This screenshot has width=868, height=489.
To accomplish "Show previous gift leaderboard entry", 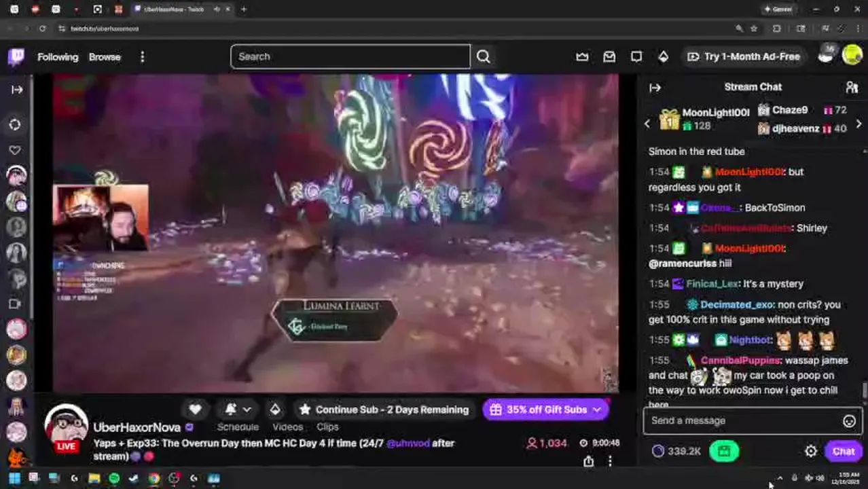I will tap(647, 124).
